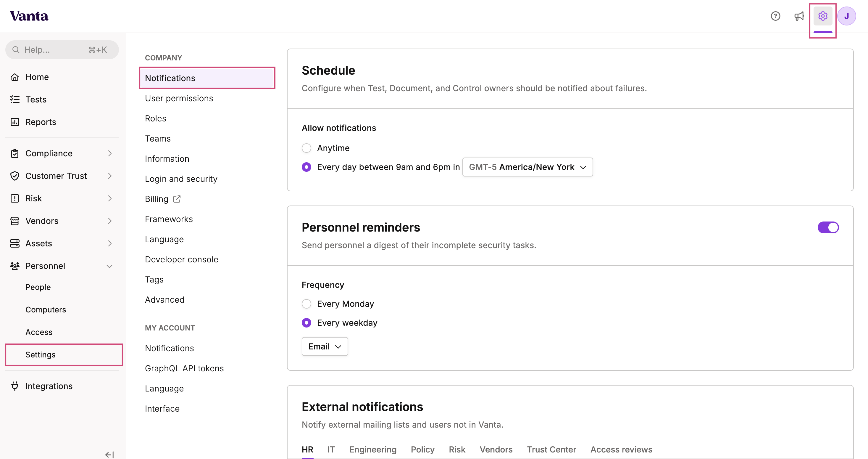The image size is (868, 459).
Task: Open the J user avatar menu
Action: click(846, 16)
